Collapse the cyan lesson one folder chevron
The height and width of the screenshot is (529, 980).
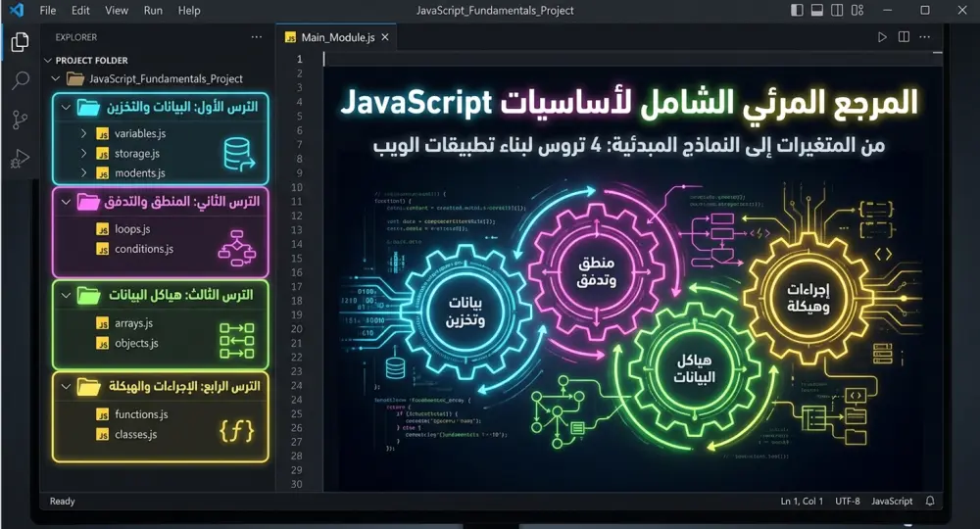(x=66, y=108)
